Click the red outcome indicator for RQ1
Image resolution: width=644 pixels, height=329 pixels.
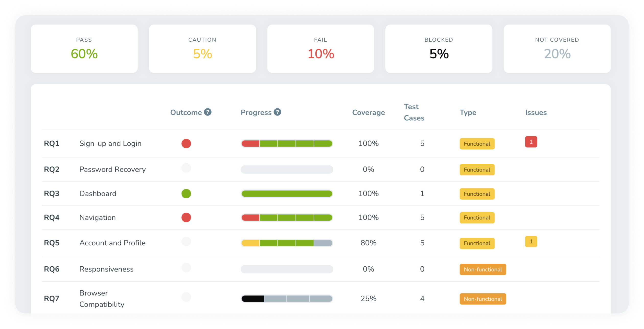[x=186, y=143]
